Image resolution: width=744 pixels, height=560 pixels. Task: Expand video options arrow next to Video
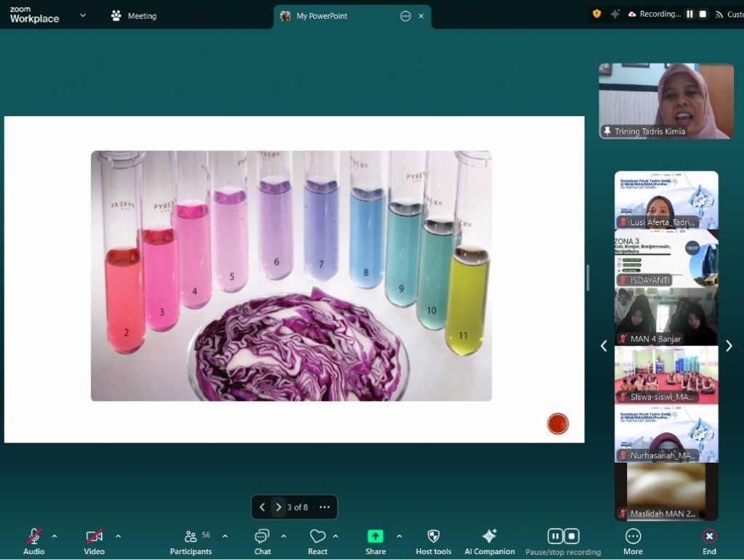pyautogui.click(x=118, y=536)
